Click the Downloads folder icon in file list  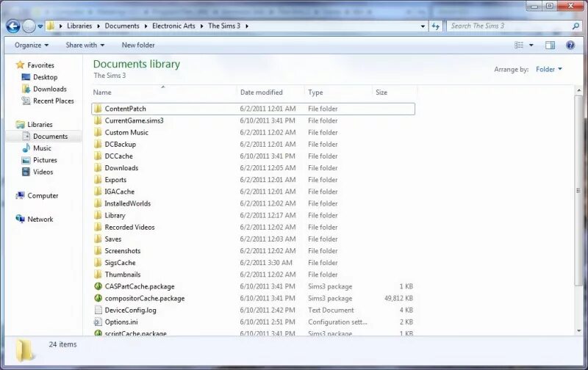pos(98,168)
